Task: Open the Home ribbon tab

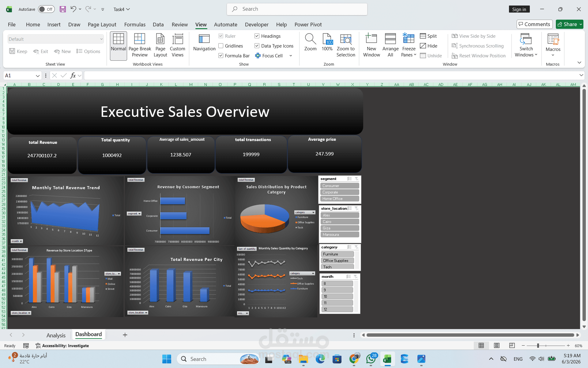Action: click(33, 25)
